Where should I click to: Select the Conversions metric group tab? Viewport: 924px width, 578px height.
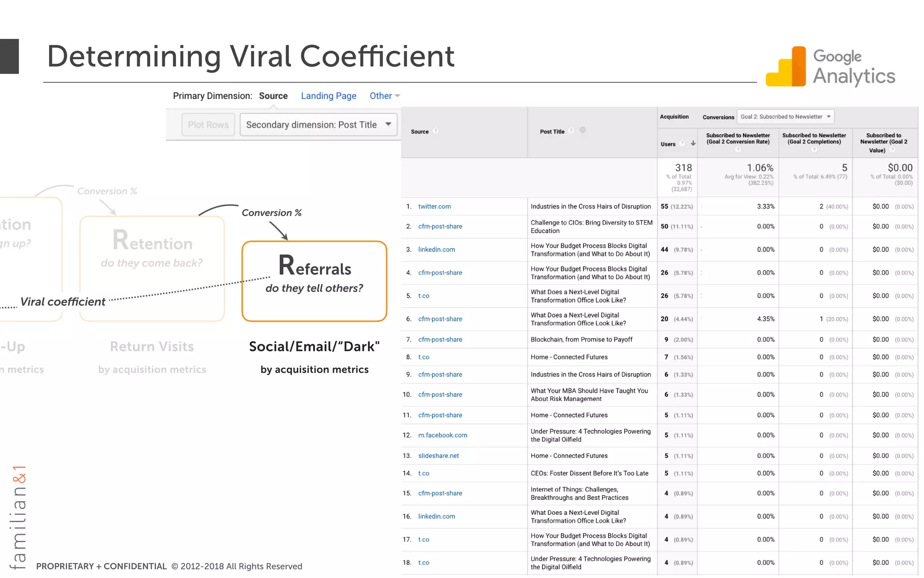point(718,117)
